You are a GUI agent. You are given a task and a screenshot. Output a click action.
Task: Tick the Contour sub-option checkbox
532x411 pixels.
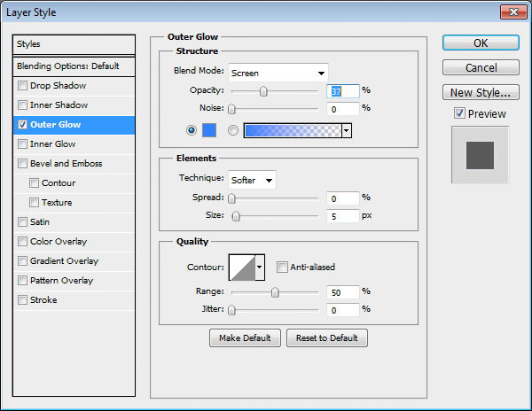click(x=34, y=183)
